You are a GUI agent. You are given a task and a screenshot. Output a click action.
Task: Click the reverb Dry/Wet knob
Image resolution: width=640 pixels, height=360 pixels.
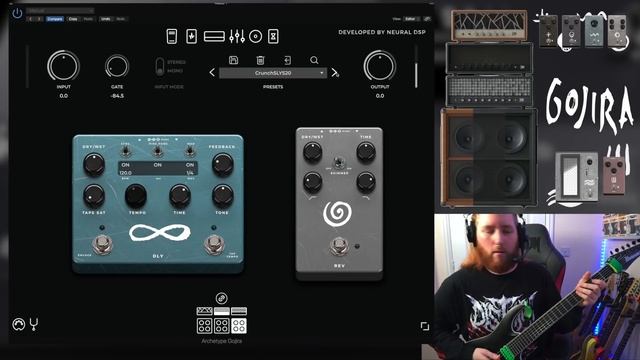click(313, 152)
